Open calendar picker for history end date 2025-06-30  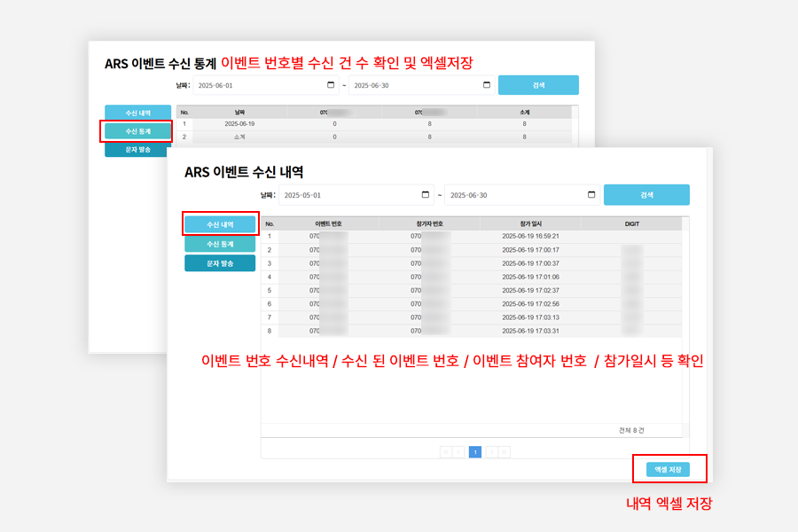(x=591, y=195)
